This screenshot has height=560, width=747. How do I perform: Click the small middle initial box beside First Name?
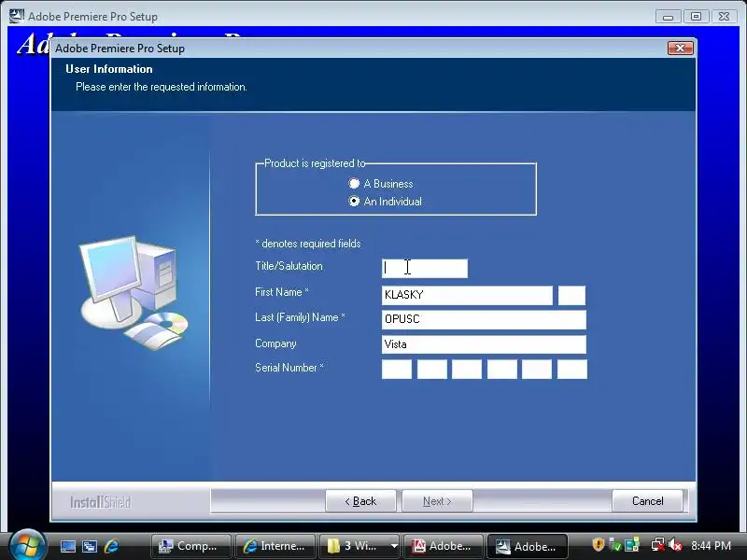[x=571, y=295]
